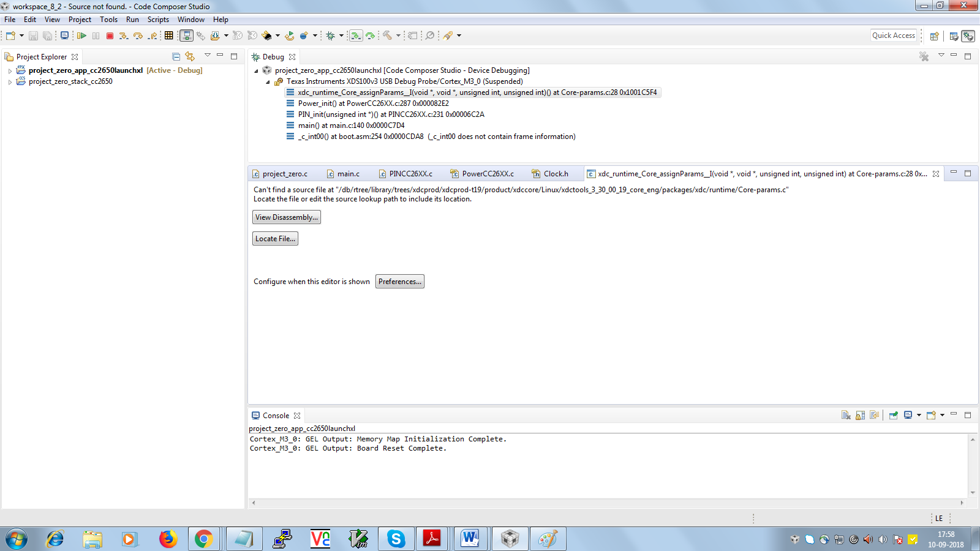The width and height of the screenshot is (980, 551).
Task: Click the green bug Debug toolbar icon
Action: point(331,36)
